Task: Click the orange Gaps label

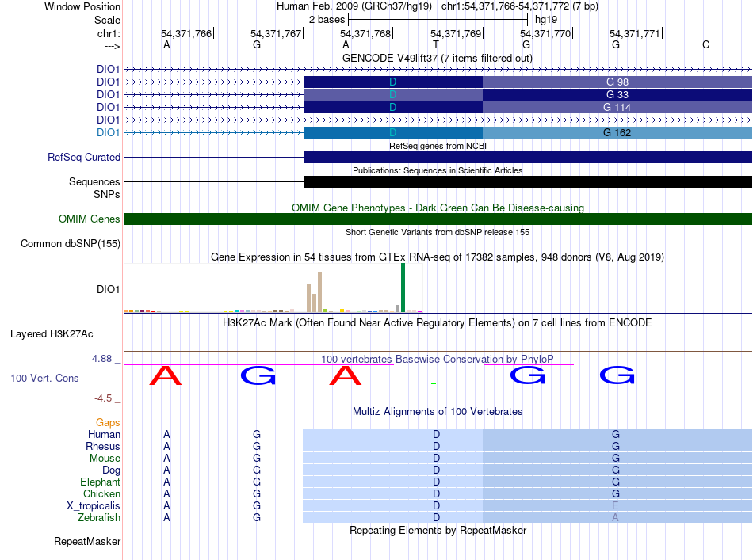Action: tap(108, 422)
